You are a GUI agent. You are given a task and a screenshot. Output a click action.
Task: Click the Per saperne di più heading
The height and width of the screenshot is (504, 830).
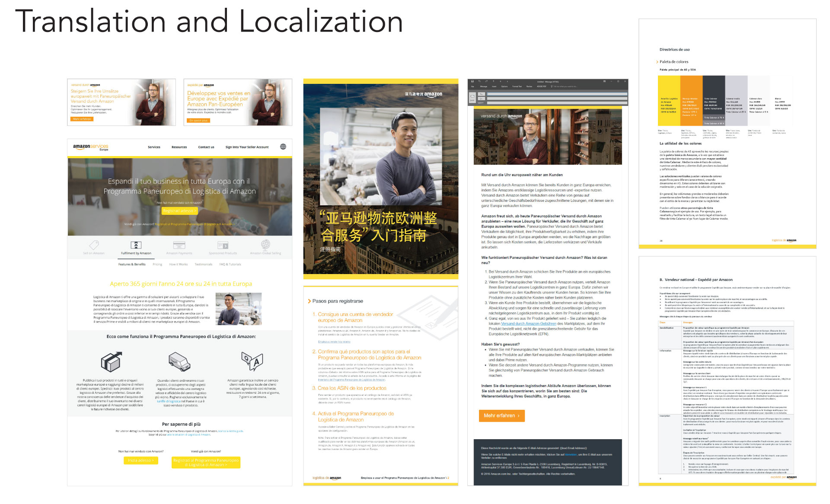(x=181, y=424)
